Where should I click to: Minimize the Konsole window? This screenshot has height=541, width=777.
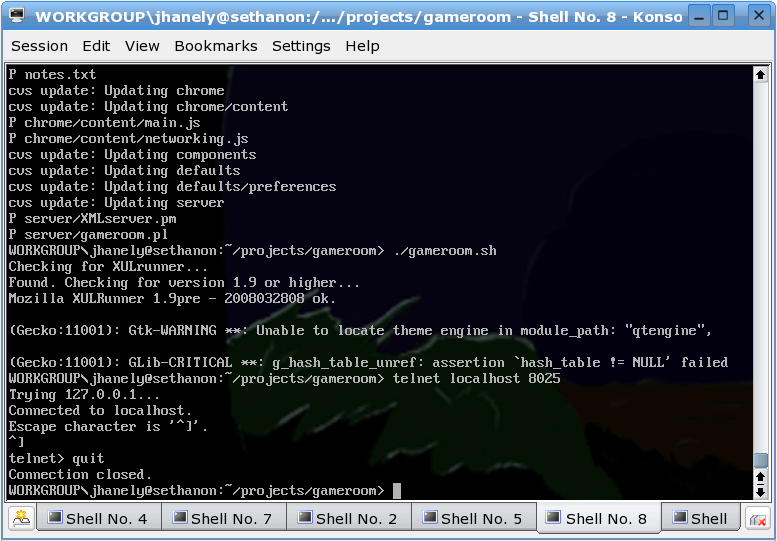point(699,16)
